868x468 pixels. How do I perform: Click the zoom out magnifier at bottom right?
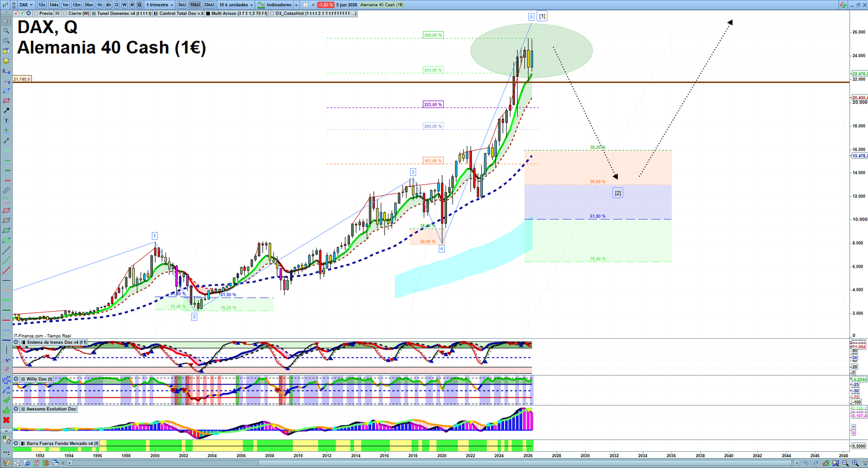click(845, 463)
